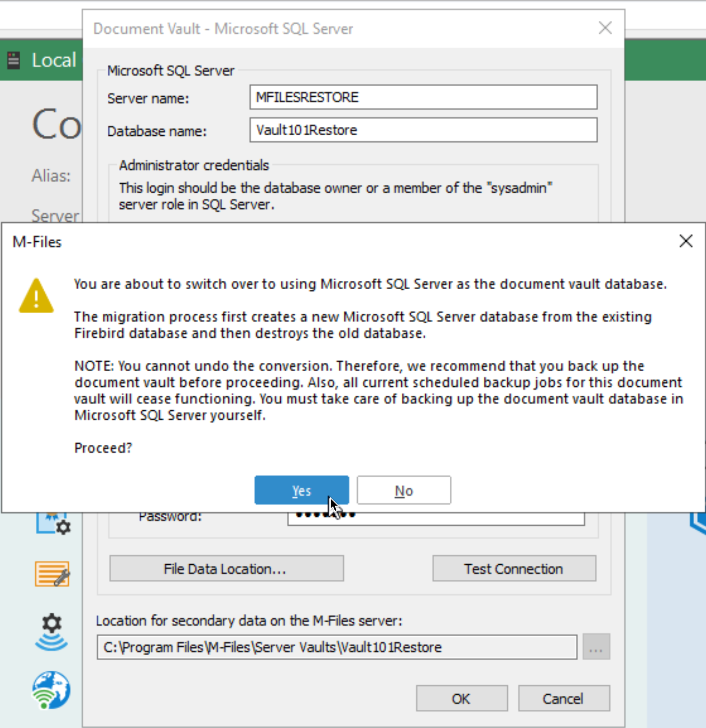Select the gear with signal waves icon
The height and width of the screenshot is (728, 706).
(52, 632)
